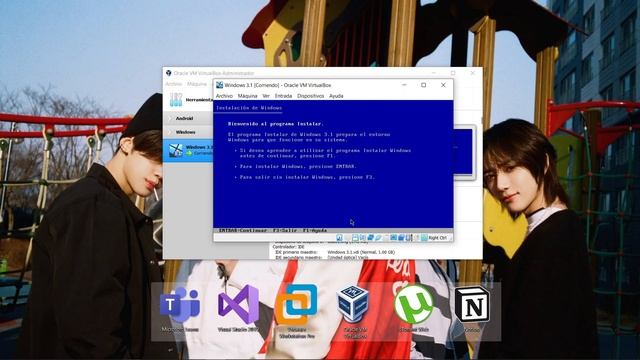Click the Controlador: IDE detail text
640x360 pixels.
pos(289,247)
